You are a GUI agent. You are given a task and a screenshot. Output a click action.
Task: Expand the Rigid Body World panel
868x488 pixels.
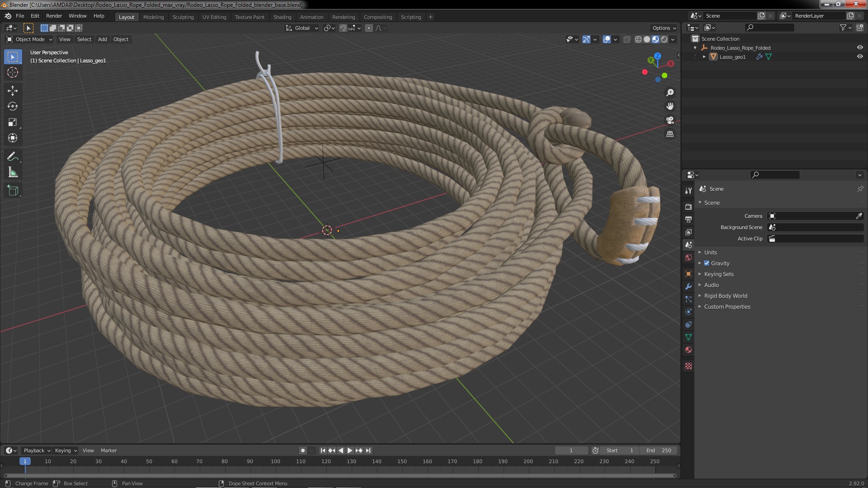(725, 296)
